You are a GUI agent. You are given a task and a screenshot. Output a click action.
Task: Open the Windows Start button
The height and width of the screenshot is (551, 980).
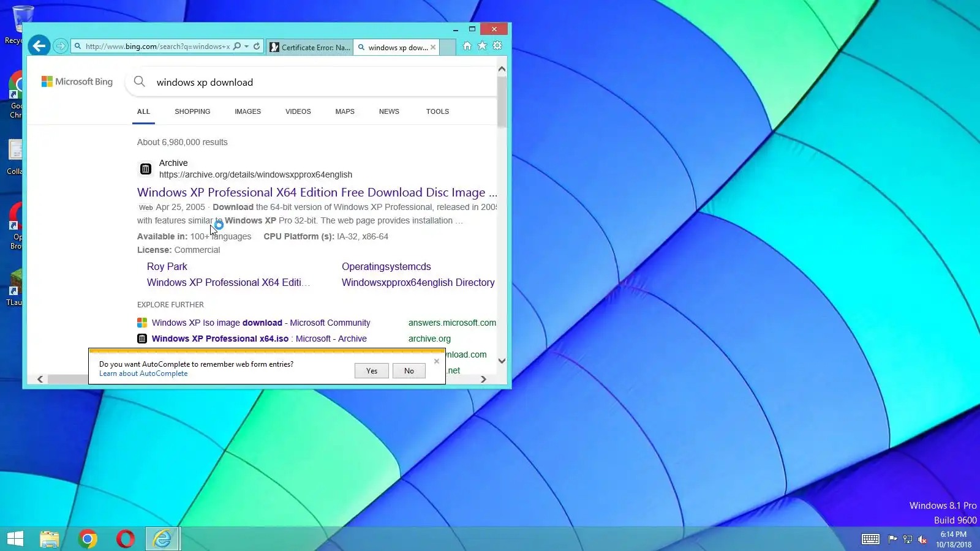(x=15, y=539)
